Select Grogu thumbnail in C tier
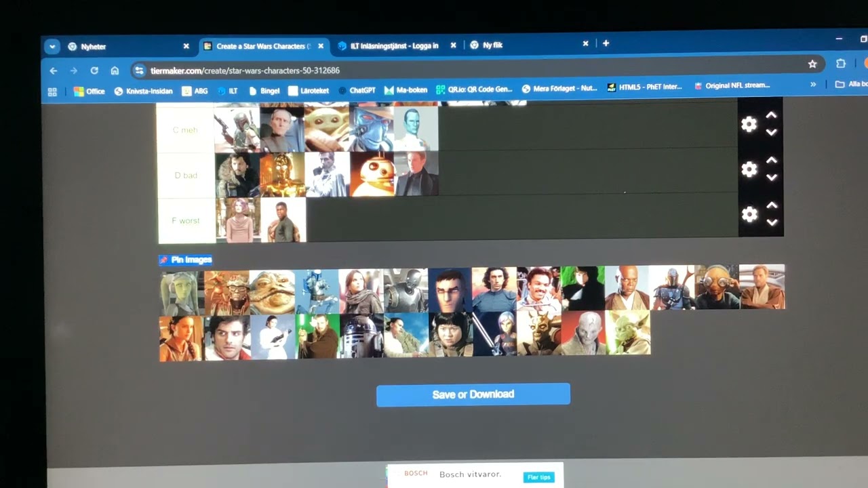868x488 pixels. coord(326,127)
